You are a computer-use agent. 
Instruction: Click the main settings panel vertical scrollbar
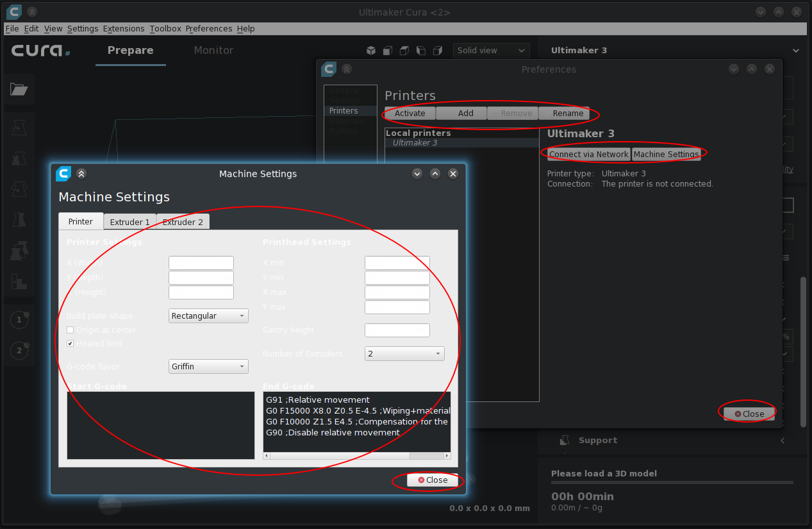point(804,351)
